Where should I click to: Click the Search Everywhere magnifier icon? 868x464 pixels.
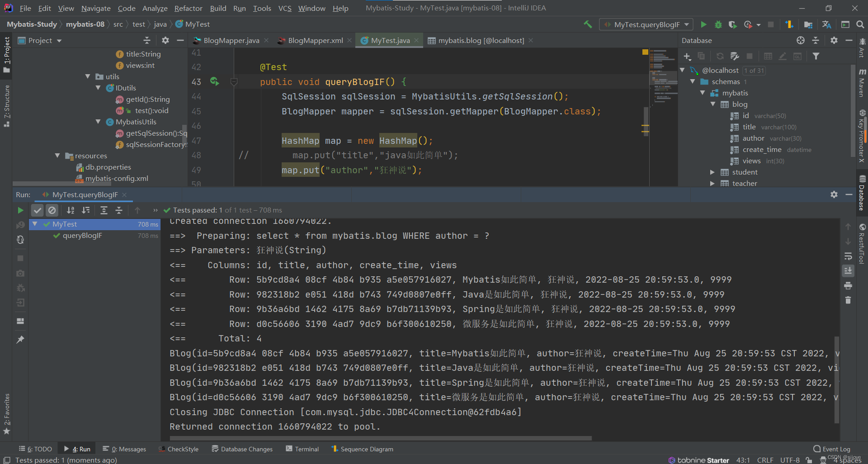pyautogui.click(x=860, y=24)
